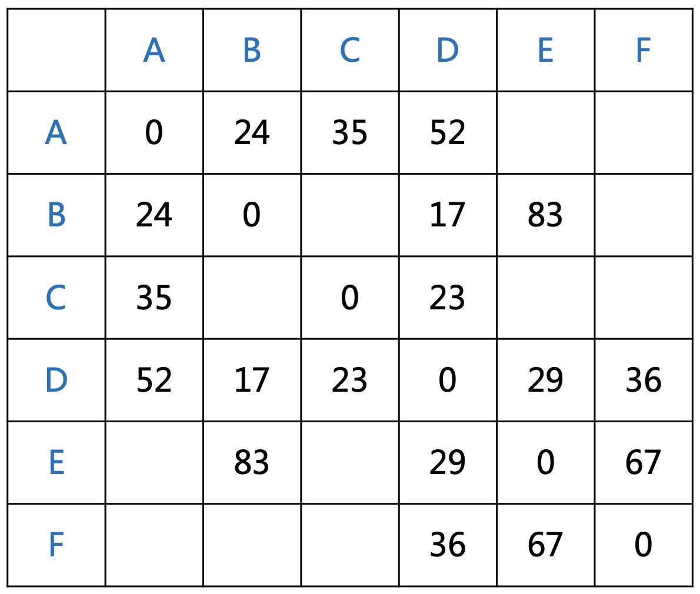Image resolution: width=700 pixels, height=594 pixels.
Task: Select value 29 in row D
Action: click(545, 380)
